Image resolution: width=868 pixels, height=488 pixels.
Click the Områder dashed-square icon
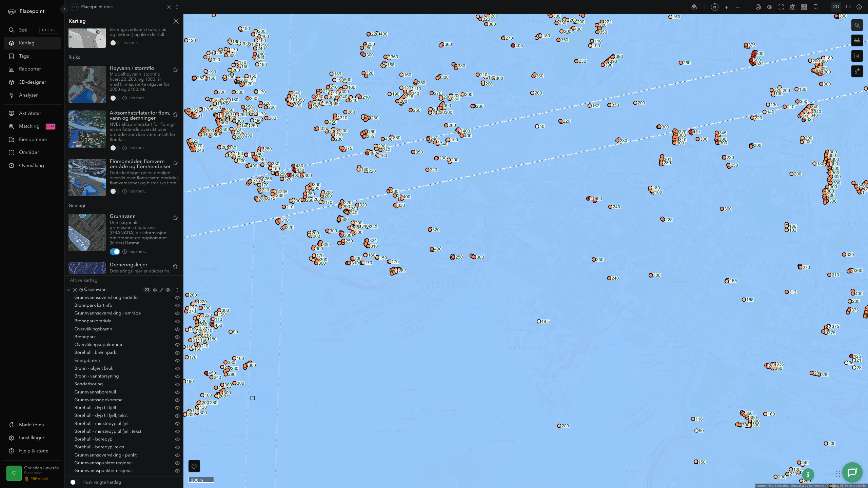tap(12, 152)
